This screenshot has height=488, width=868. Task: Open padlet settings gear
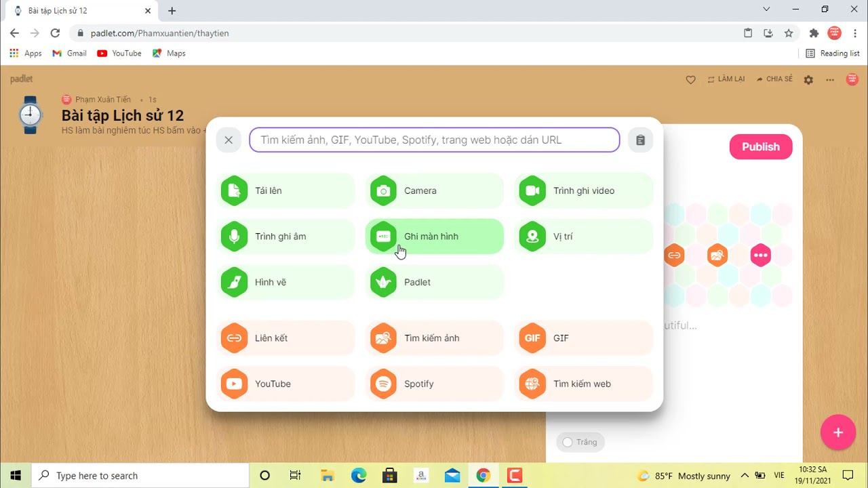click(808, 79)
